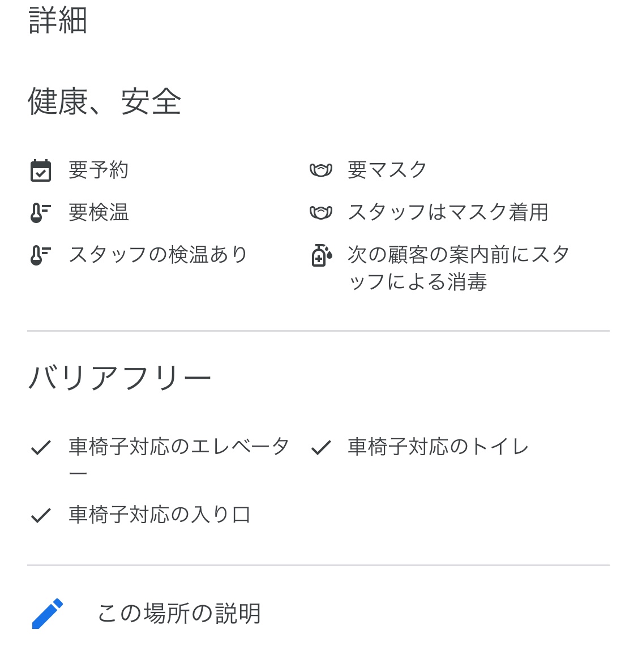
Task: Click the 詳細 heading at top
Action: [x=58, y=20]
